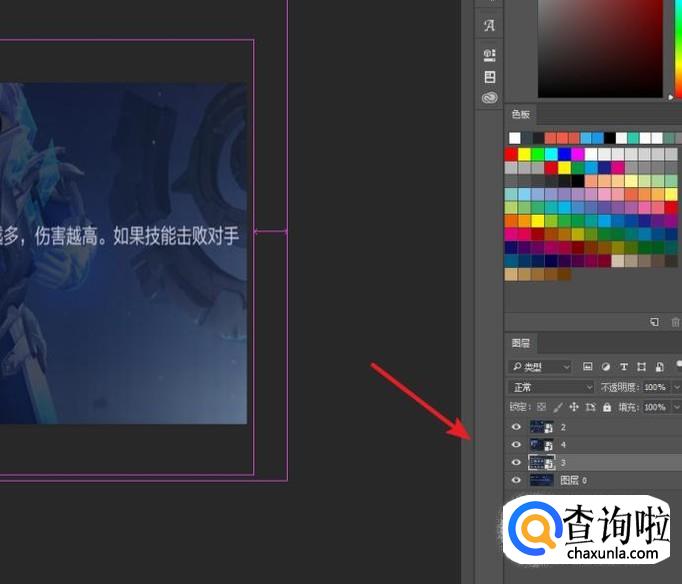Open the Properties panel icon in the dock
The width and height of the screenshot is (682, 584).
490,77
